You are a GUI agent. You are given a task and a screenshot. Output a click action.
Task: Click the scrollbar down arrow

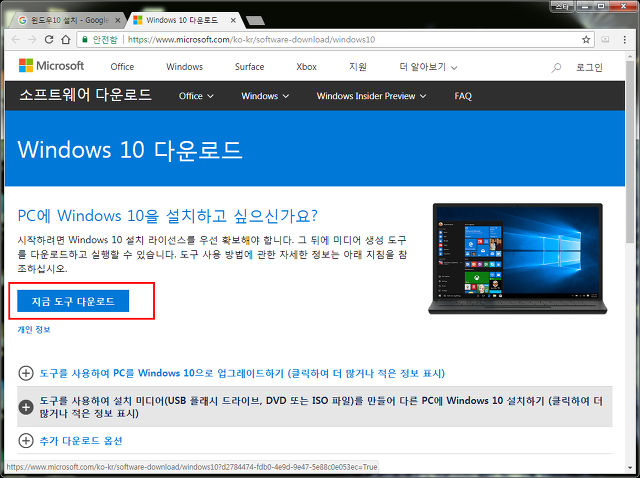point(631,468)
